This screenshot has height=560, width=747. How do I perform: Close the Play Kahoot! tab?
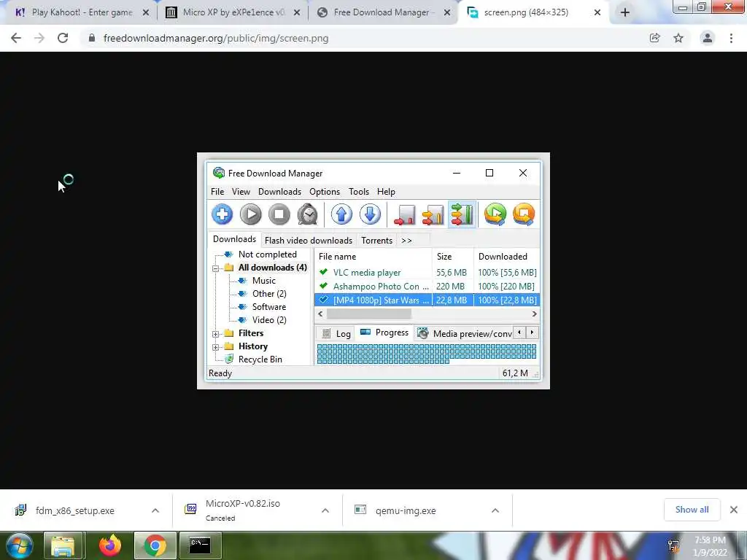146,13
